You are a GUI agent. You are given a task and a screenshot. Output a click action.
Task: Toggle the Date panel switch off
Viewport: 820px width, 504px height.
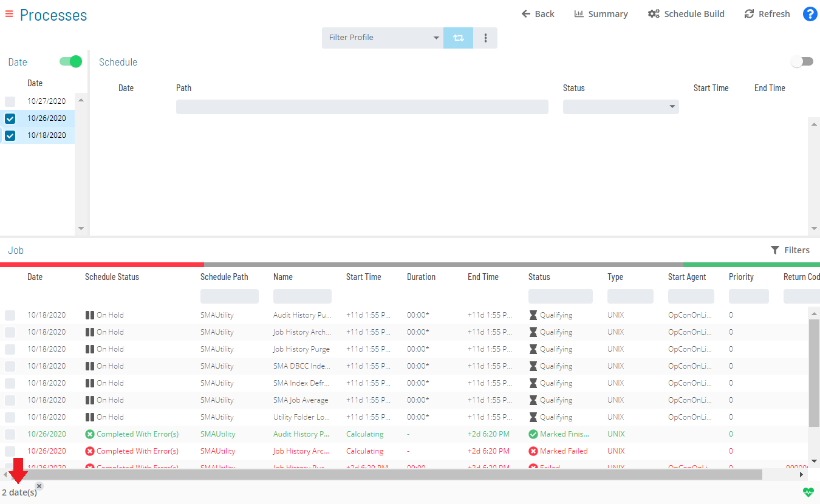[x=70, y=61]
